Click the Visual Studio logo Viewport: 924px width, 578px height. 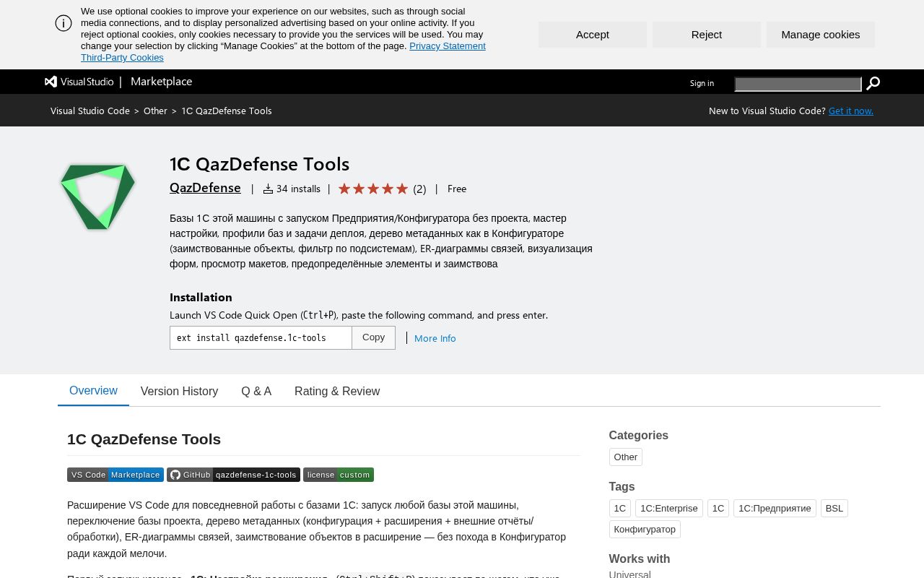pyautogui.click(x=79, y=82)
